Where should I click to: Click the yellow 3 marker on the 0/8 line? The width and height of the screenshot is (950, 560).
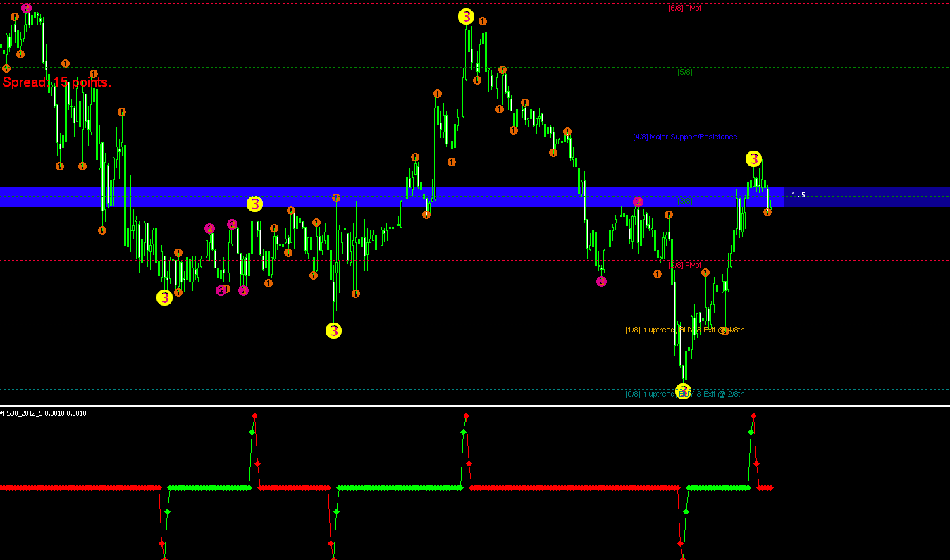[683, 391]
